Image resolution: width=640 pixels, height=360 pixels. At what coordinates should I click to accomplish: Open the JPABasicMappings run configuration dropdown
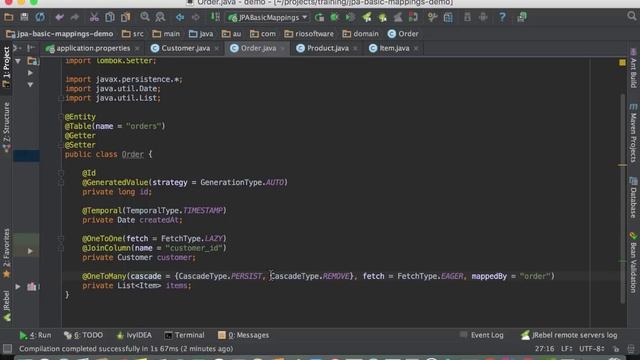point(268,18)
